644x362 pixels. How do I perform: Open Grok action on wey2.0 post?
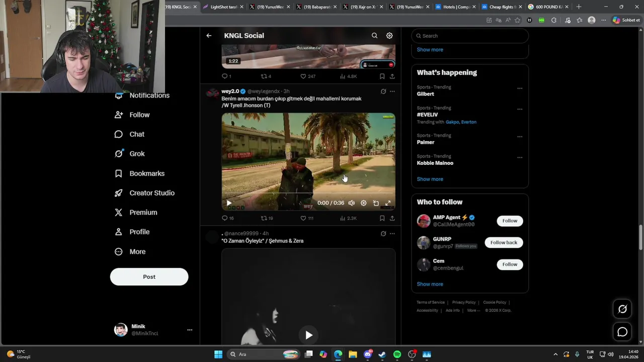[x=383, y=92]
